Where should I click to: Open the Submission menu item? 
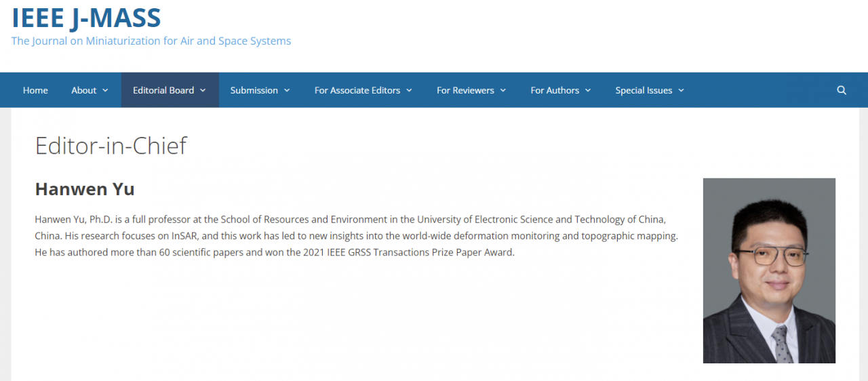tap(254, 90)
